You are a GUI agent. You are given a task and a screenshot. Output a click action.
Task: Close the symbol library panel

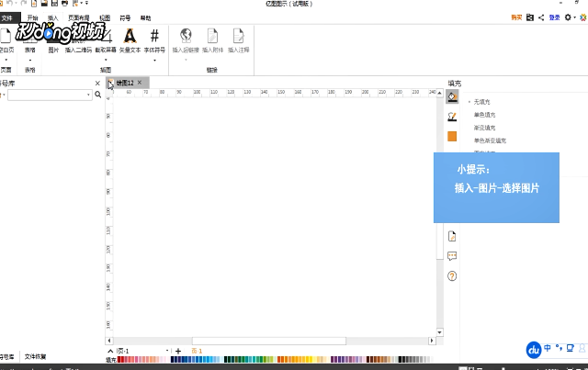point(97,84)
